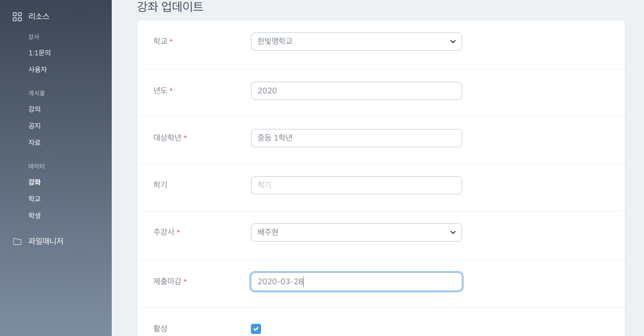Image resolution: width=644 pixels, height=336 pixels.
Task: Go to 학생 in sidebar
Action: point(35,216)
